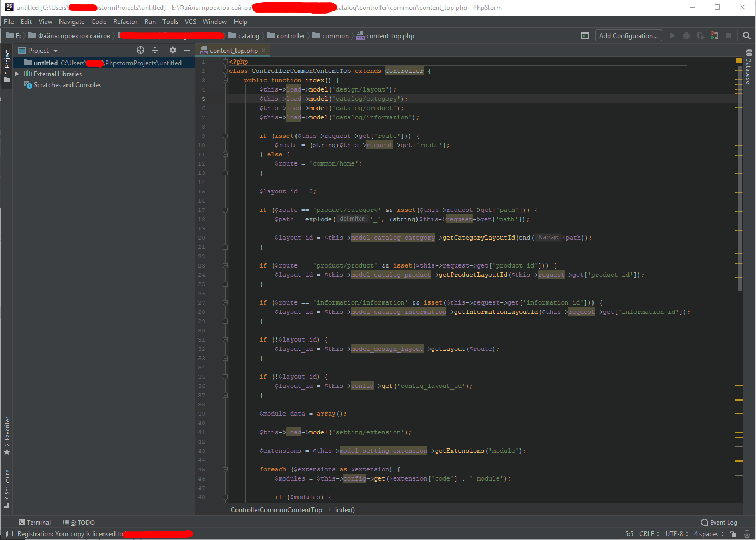Open the View menu
Screen dimensions: 756x540
(x=45, y=22)
